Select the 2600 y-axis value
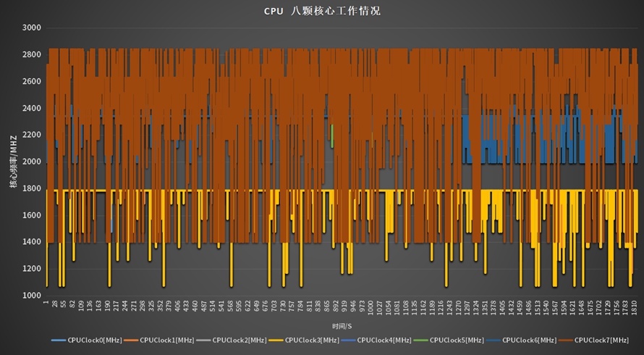The image size is (644, 355). click(32, 81)
